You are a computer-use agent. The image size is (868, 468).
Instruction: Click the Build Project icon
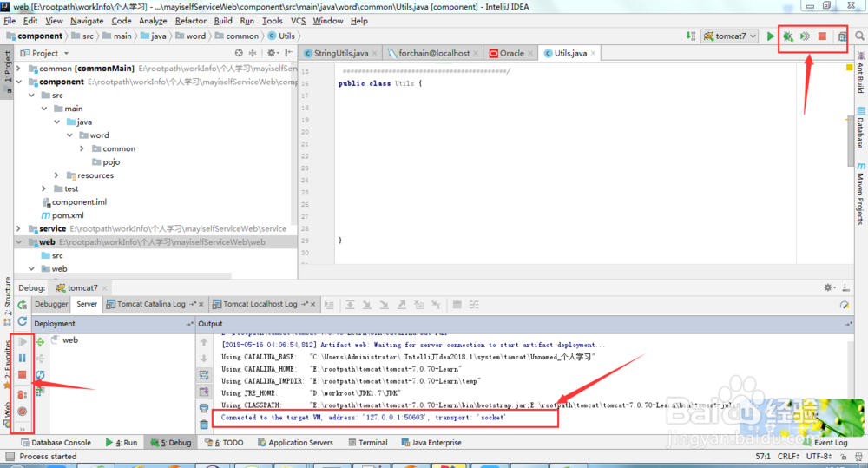[x=691, y=36]
